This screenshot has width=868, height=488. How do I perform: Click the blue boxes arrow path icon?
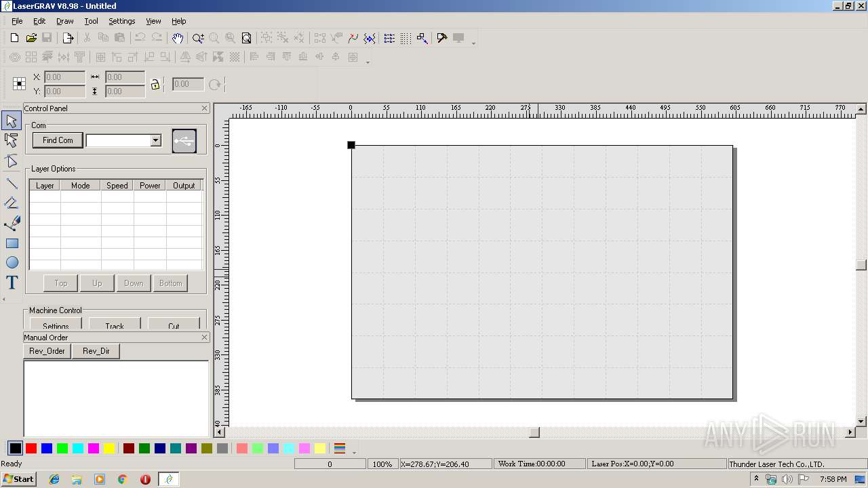tap(422, 38)
